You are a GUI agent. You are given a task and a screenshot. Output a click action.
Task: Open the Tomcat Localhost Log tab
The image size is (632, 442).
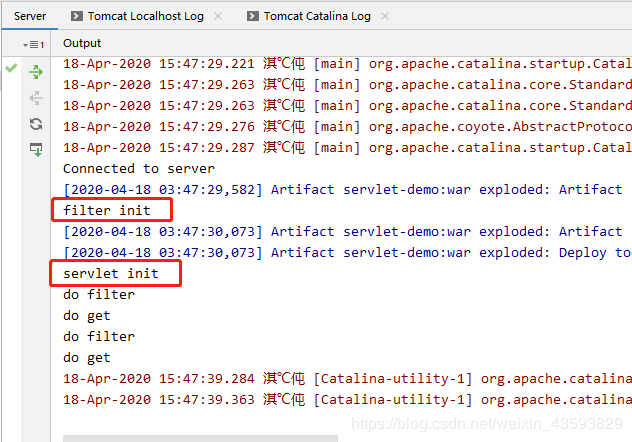click(x=146, y=16)
